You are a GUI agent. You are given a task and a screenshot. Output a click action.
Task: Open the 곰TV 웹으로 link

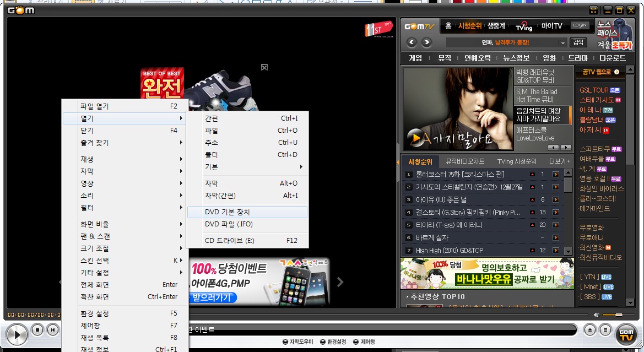coord(600,72)
